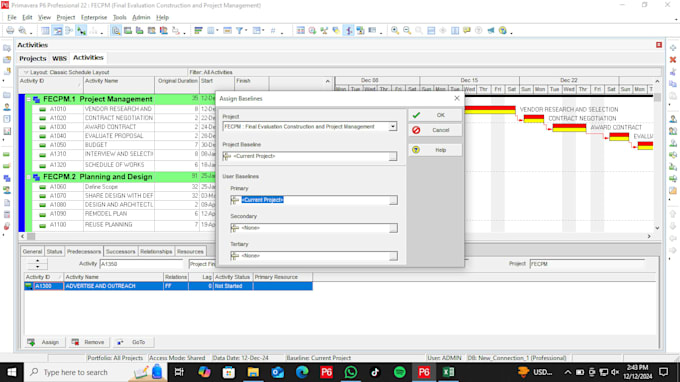Switch to the WBS tab

click(x=59, y=58)
